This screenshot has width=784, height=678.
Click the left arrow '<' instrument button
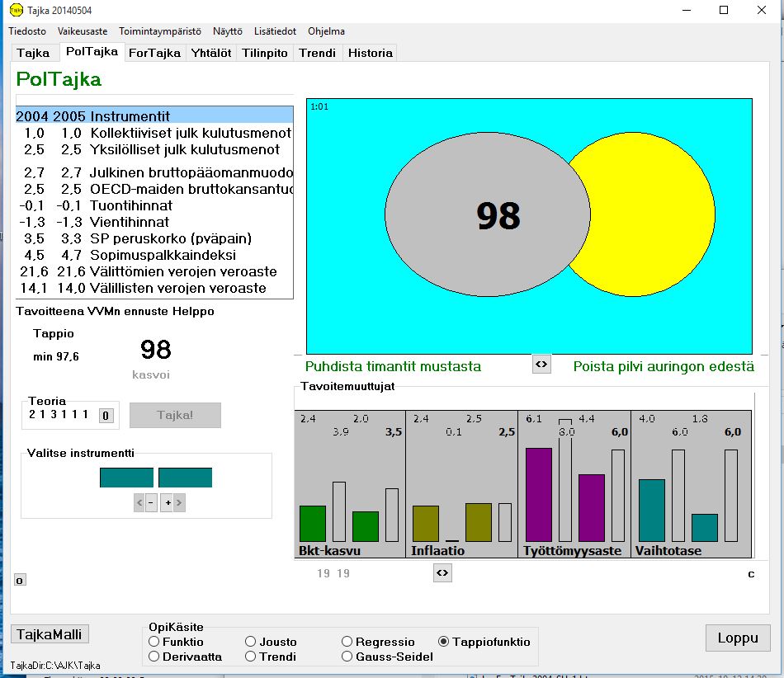139,502
